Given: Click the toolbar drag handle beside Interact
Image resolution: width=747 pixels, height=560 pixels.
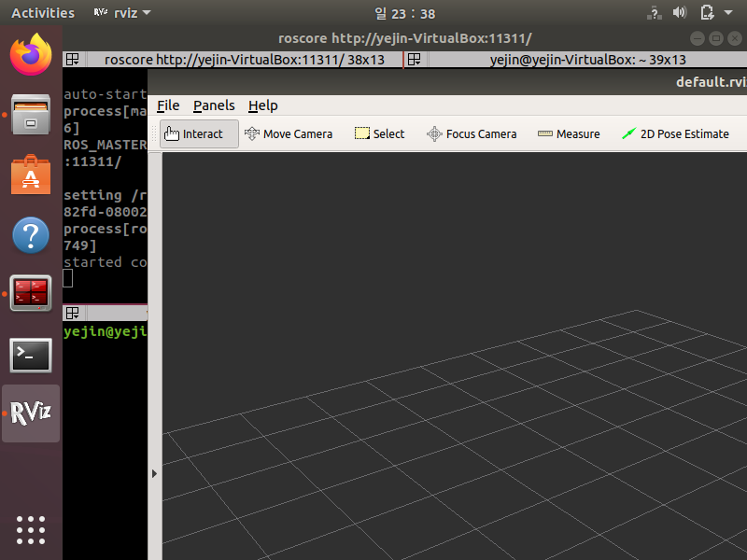Looking at the screenshot, I should click(x=154, y=133).
